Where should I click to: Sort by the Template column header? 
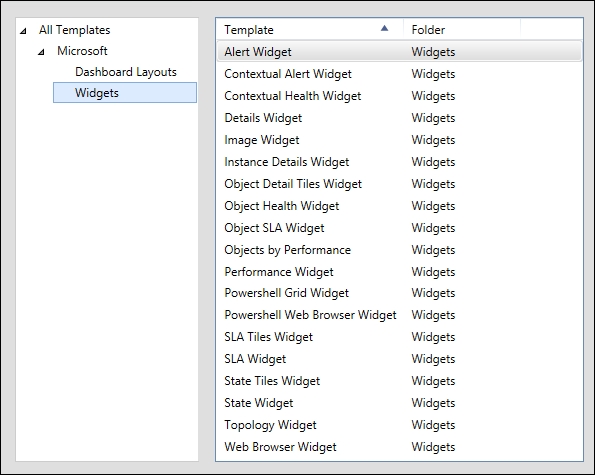(x=310, y=30)
